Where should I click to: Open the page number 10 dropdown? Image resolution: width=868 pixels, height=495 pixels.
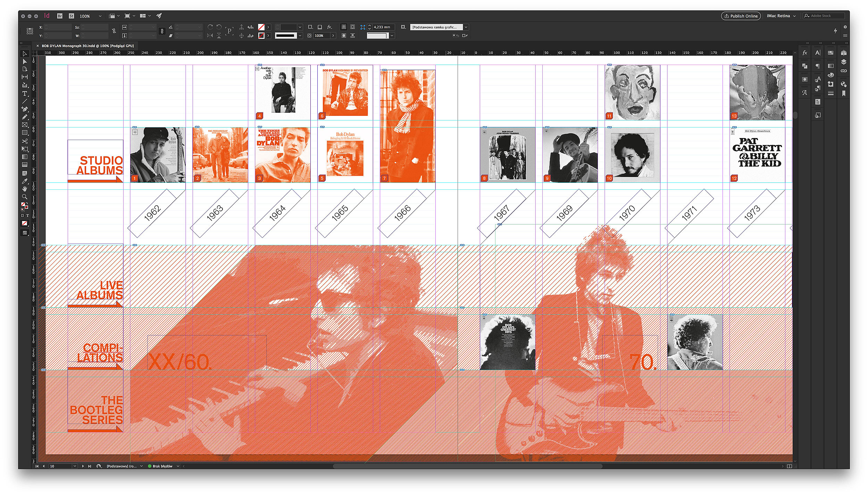(x=75, y=466)
